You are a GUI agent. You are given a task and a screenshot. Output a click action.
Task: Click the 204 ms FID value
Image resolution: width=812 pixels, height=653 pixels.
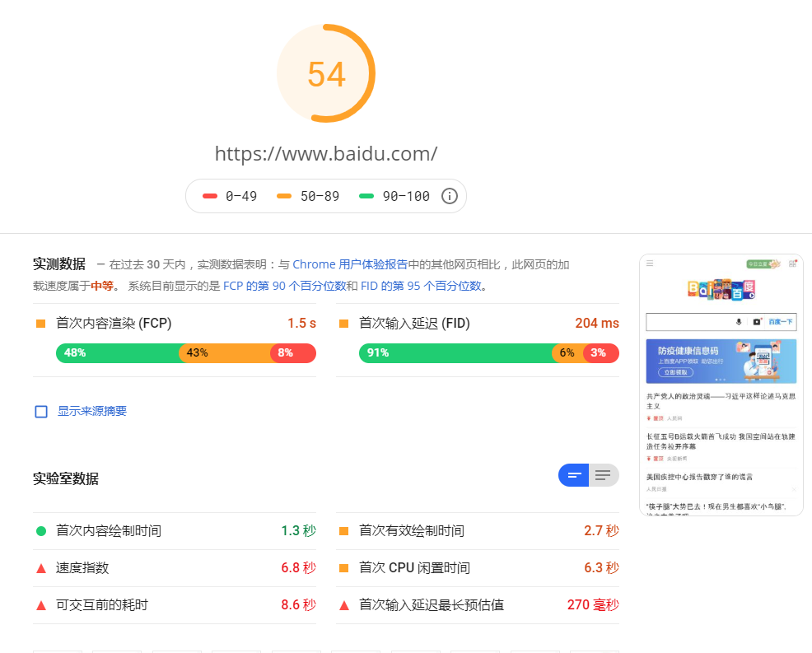pos(597,323)
